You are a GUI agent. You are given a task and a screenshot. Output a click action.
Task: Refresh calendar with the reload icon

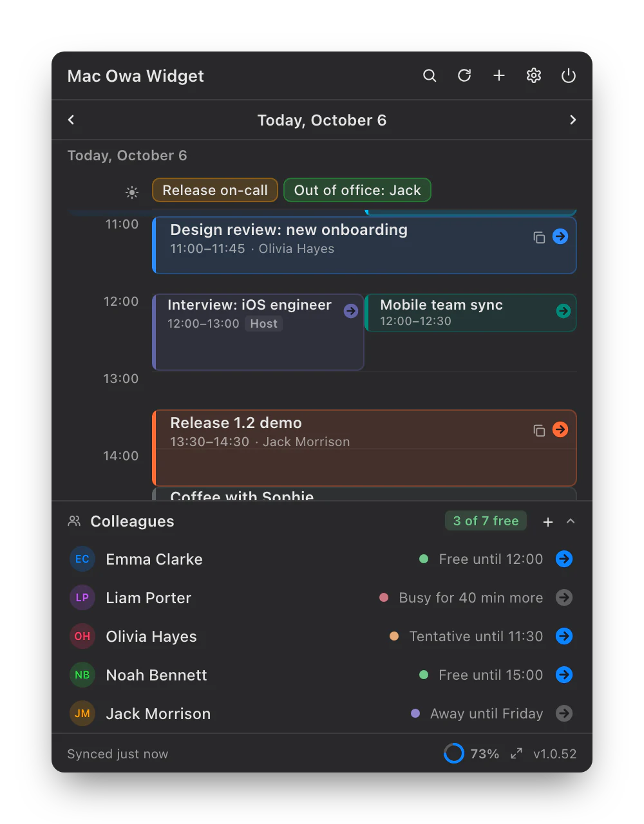tap(464, 76)
